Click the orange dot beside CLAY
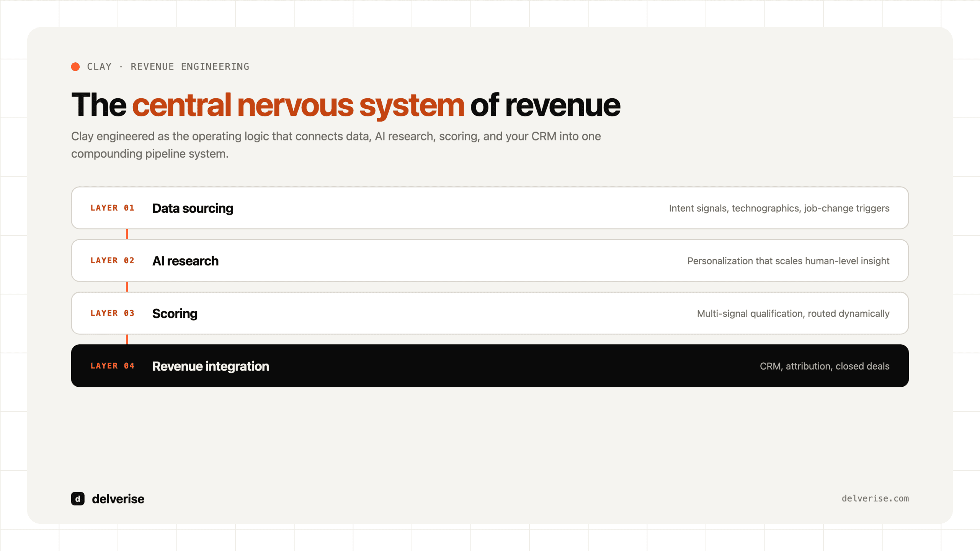The height and width of the screenshot is (551, 980). pyautogui.click(x=75, y=67)
